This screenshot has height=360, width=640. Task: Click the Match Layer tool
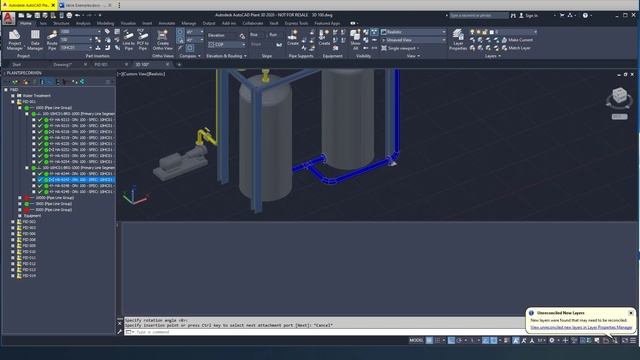(x=516, y=48)
